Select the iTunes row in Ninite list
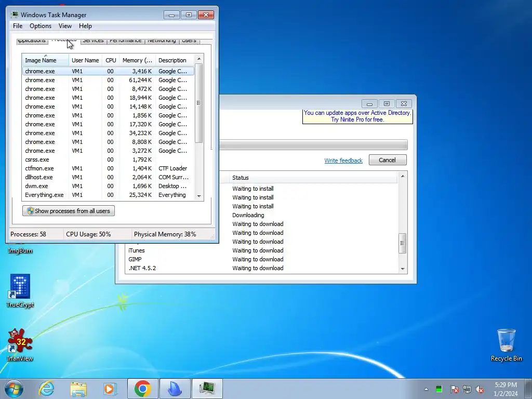 [x=262, y=250]
